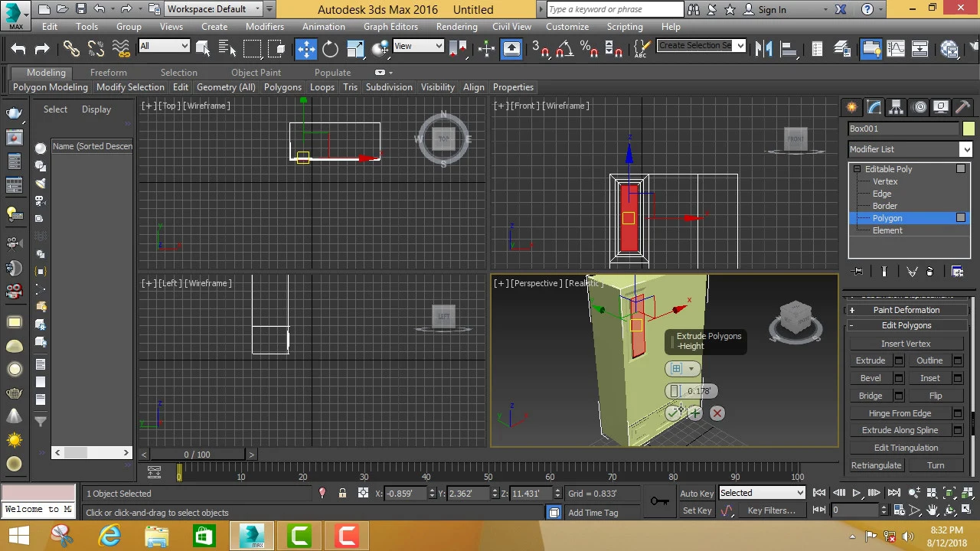Click the Box001 object name field
980x551 pixels.
(x=903, y=129)
